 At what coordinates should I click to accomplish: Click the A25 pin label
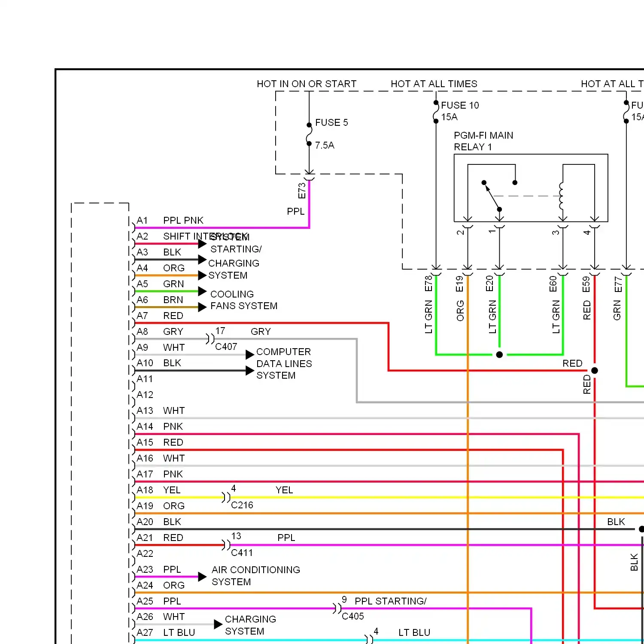coord(145,601)
